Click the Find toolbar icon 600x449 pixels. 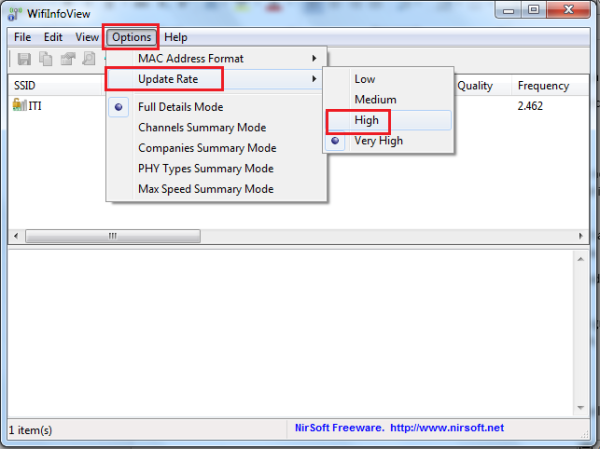point(89,59)
